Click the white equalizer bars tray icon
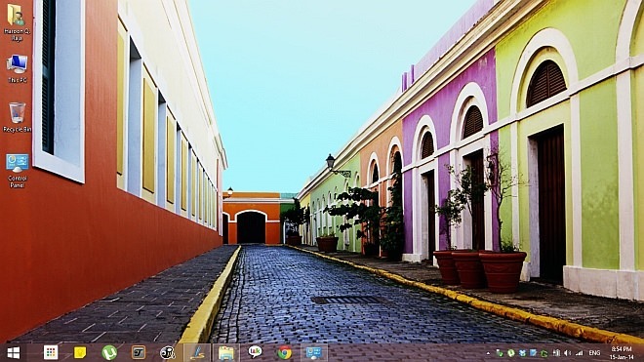The height and width of the screenshot is (362, 644). pos(556,353)
